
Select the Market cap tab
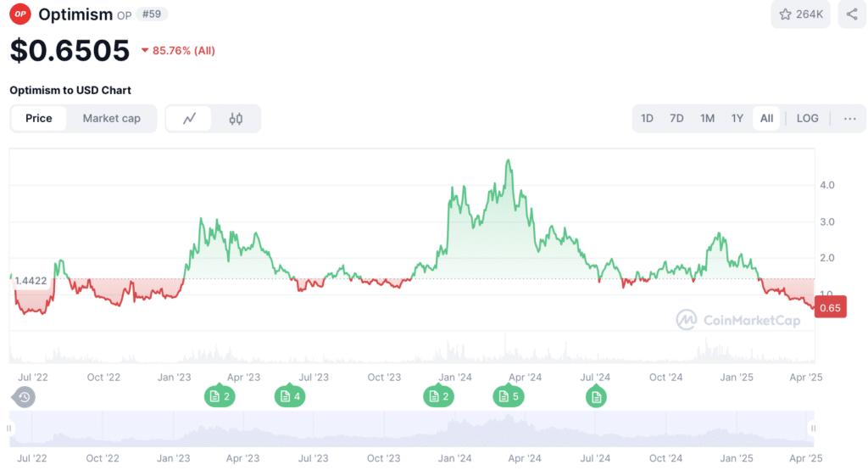coord(111,119)
